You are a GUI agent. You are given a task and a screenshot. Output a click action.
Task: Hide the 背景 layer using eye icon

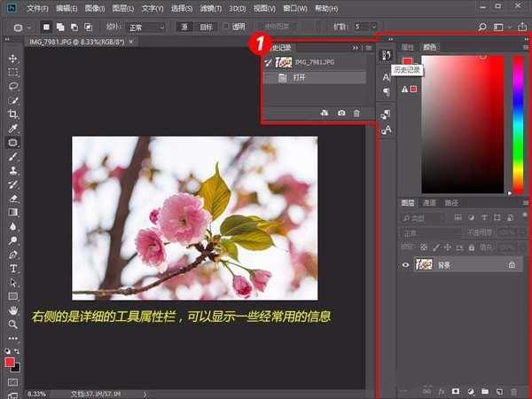(x=406, y=264)
